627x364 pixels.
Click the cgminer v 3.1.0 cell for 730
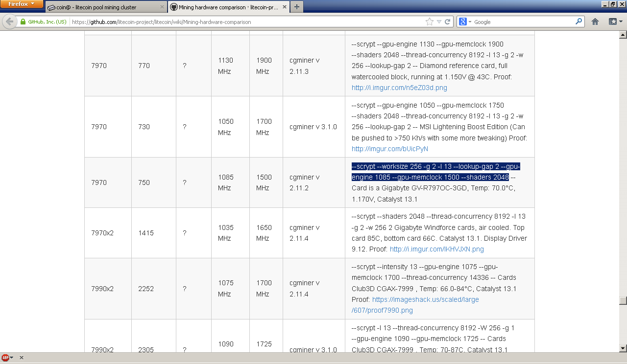click(314, 127)
